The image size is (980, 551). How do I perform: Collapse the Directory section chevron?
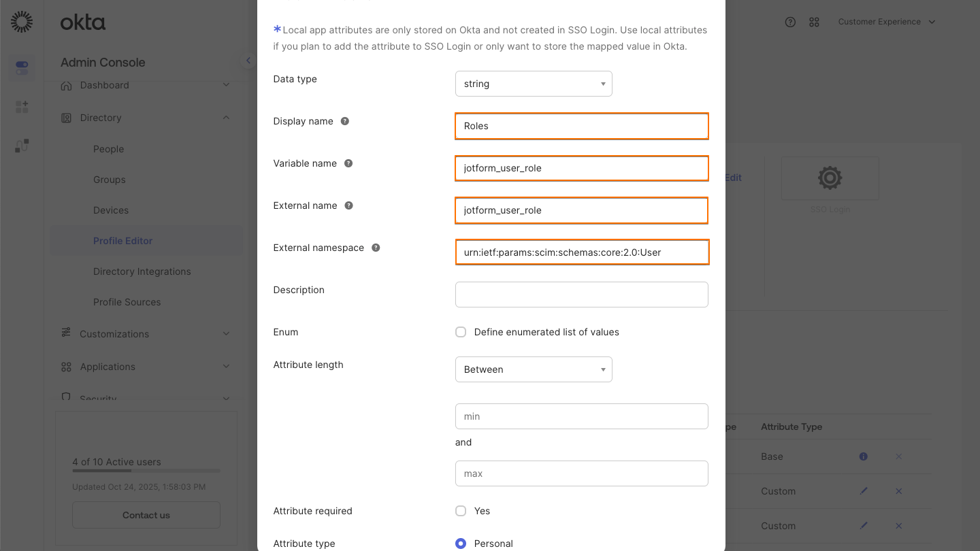click(226, 117)
